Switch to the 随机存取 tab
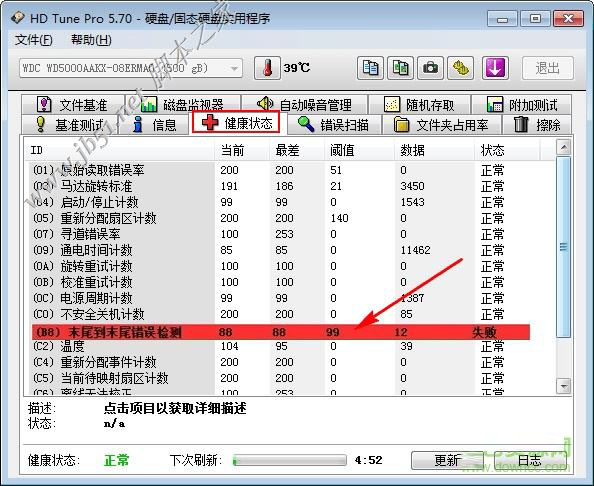594x486 pixels. (x=419, y=105)
